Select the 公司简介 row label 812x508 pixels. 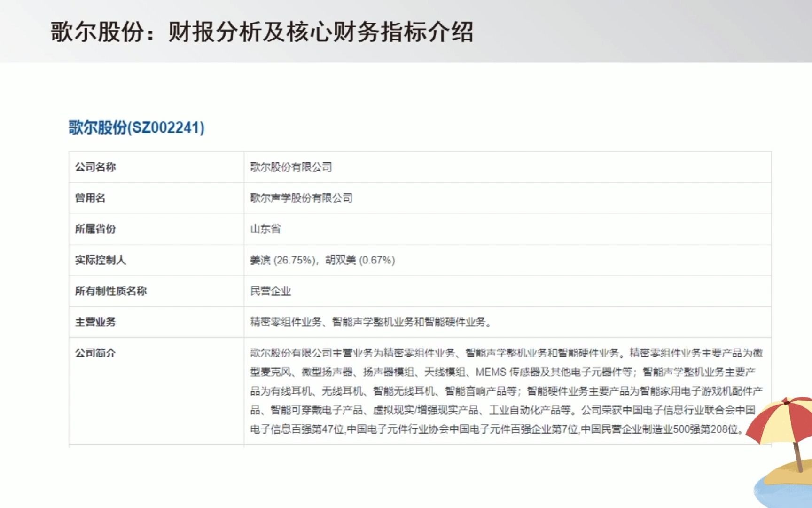pos(95,353)
